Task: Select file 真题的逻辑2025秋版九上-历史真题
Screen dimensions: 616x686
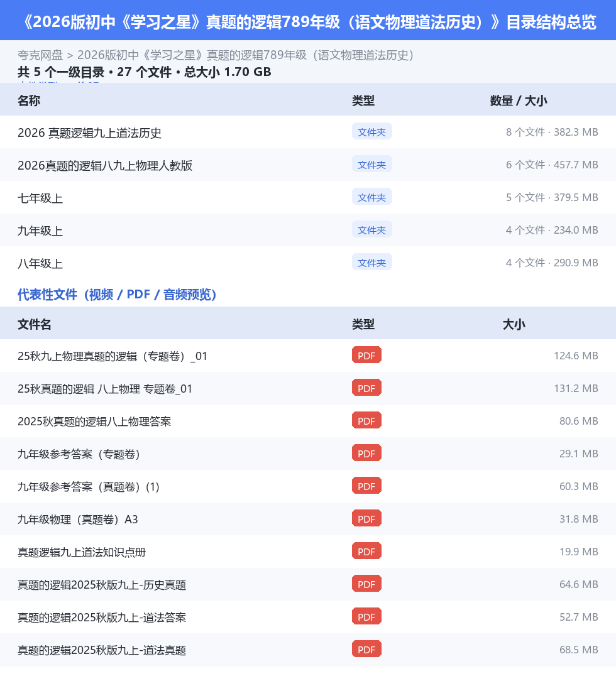Action: coord(102,585)
